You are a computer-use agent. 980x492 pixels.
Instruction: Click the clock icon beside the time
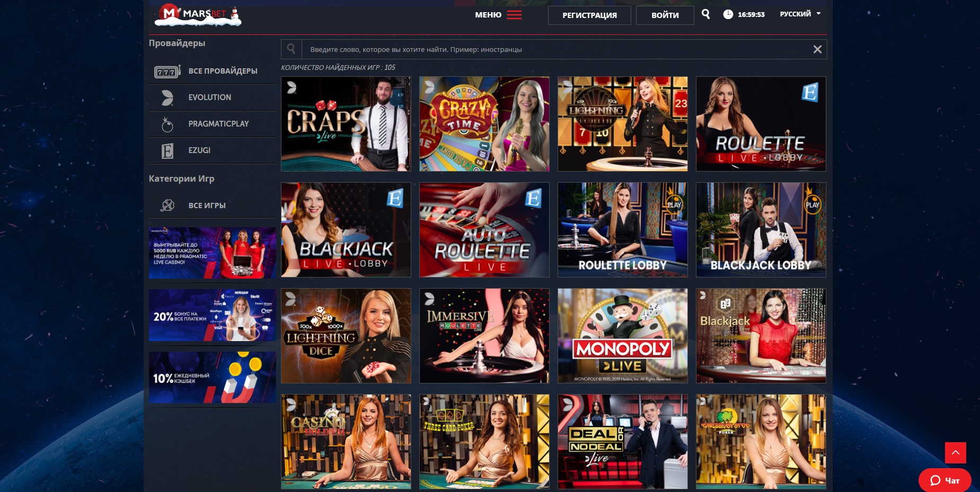click(728, 14)
